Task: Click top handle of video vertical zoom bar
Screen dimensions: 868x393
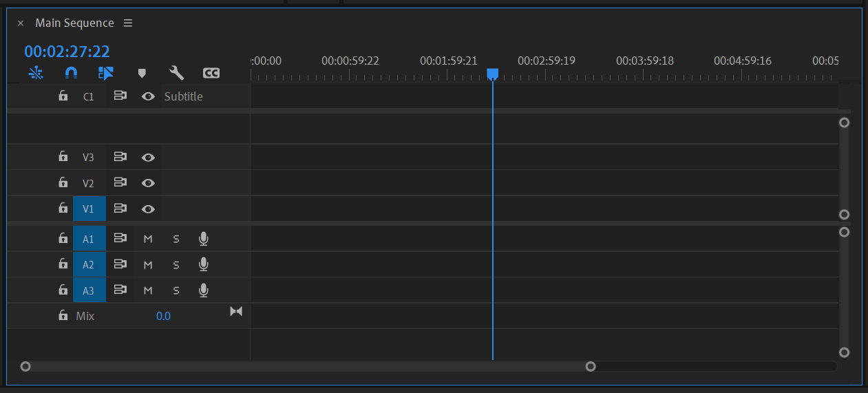Action: (x=845, y=123)
